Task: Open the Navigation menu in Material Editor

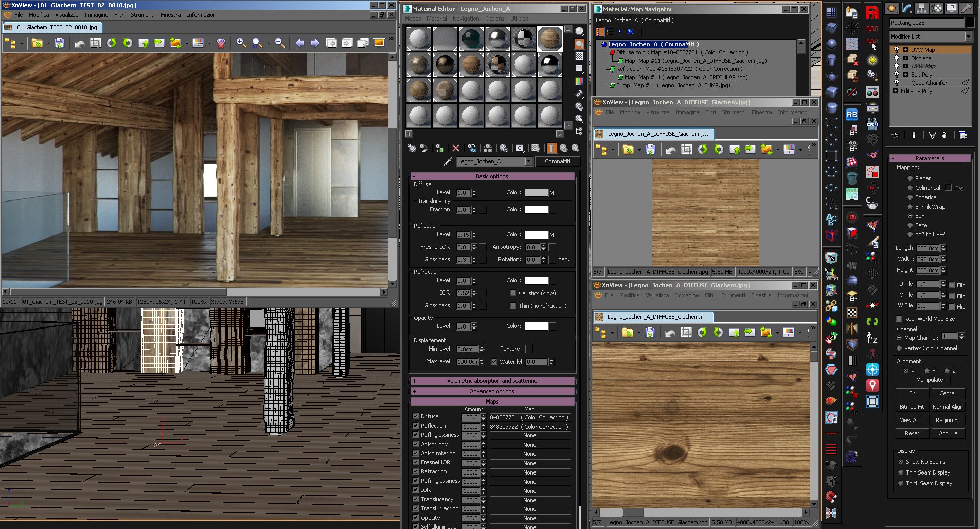Action: click(x=466, y=19)
